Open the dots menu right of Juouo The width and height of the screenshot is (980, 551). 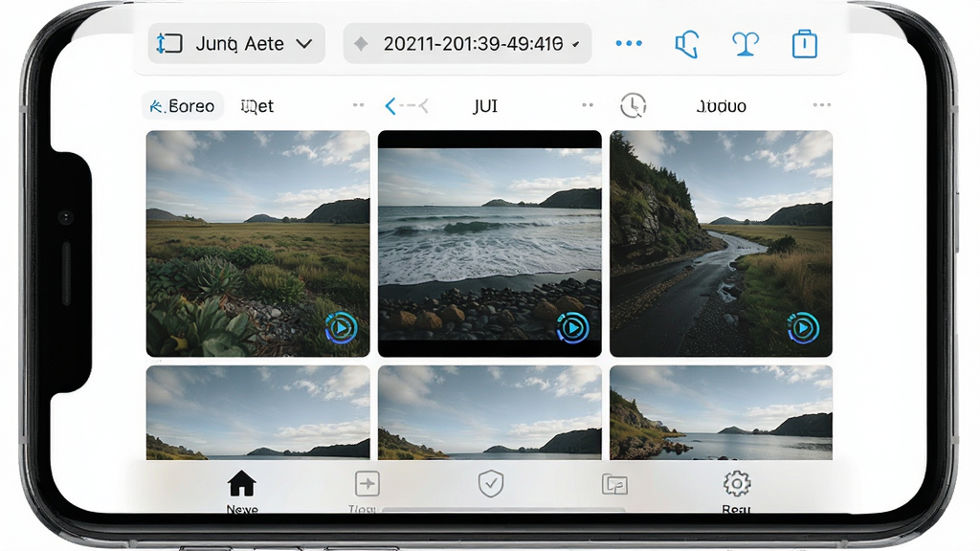pyautogui.click(x=822, y=105)
